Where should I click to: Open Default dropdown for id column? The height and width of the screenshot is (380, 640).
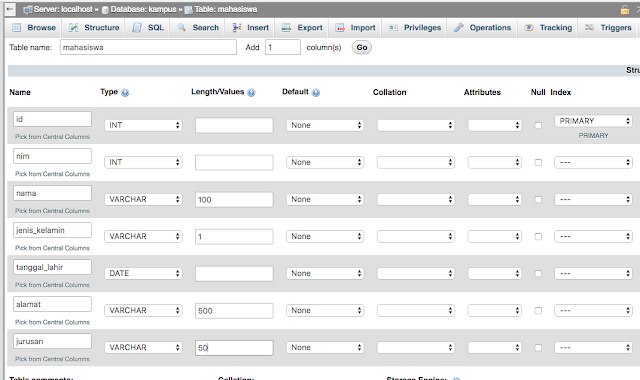(325, 125)
